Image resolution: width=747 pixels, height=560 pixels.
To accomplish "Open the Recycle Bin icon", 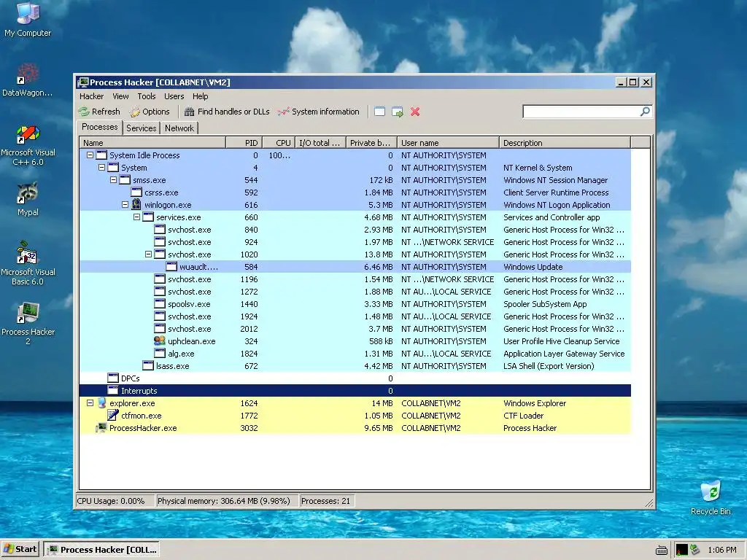I will pyautogui.click(x=711, y=498).
